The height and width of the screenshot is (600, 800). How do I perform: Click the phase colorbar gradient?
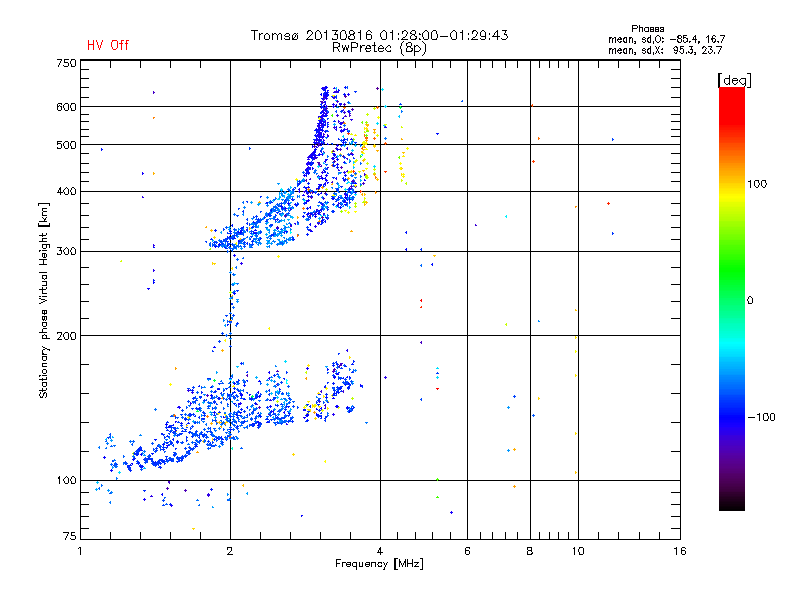pyautogui.click(x=732, y=298)
